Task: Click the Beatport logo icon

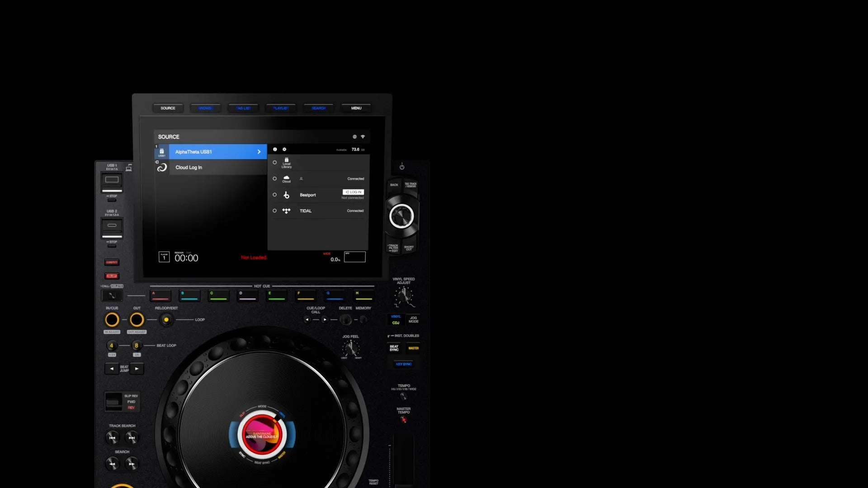Action: pyautogui.click(x=286, y=195)
